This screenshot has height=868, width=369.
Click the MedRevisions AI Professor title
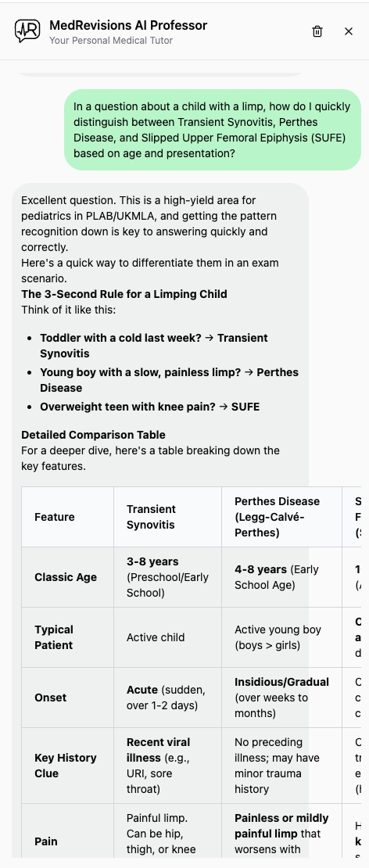click(x=128, y=25)
